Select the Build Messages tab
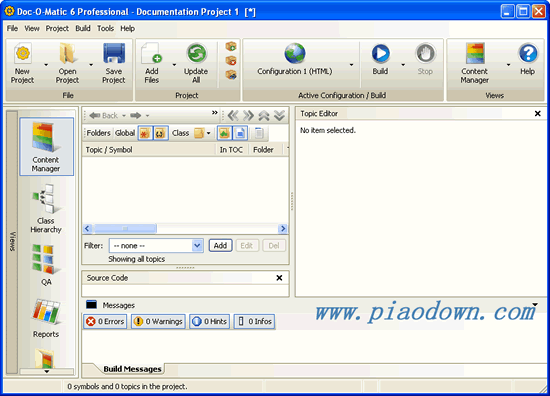 132,369
